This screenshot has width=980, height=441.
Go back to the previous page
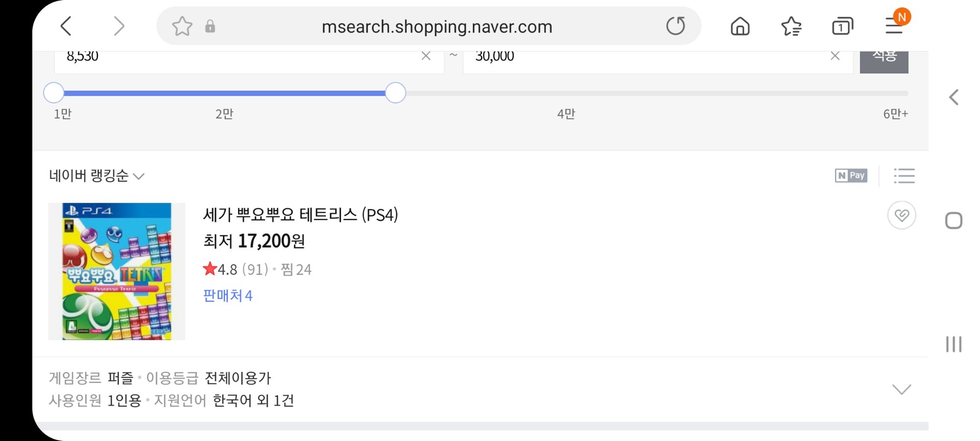[x=66, y=26]
